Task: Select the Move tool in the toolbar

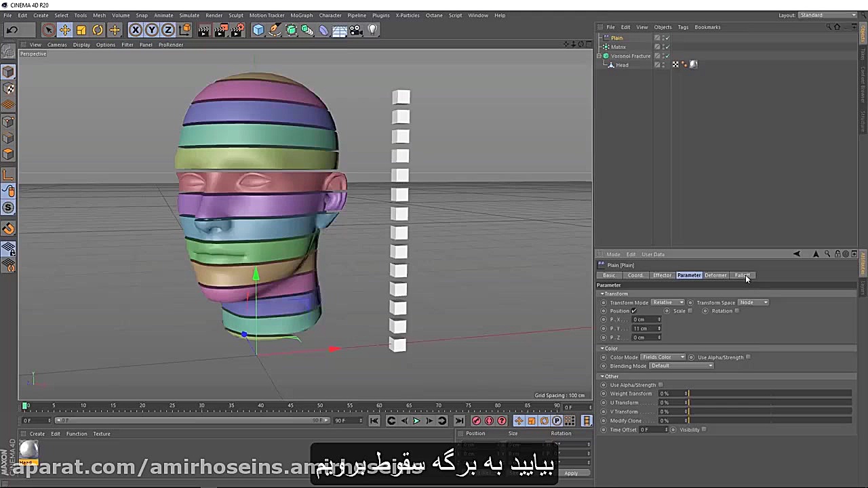Action: point(64,29)
